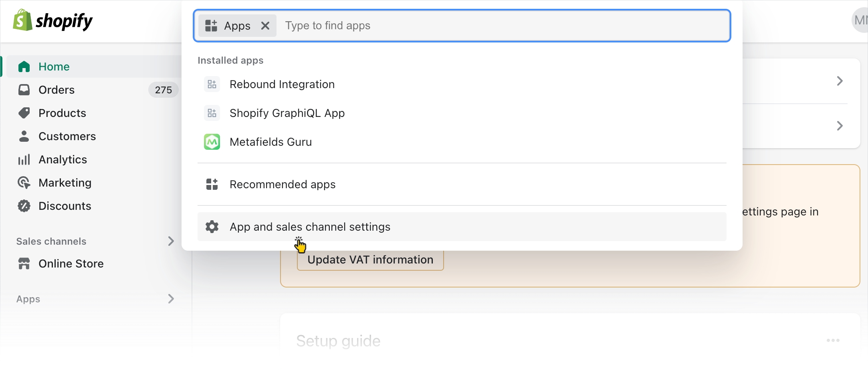
Task: Open Marketing from the sidebar
Action: tap(65, 183)
